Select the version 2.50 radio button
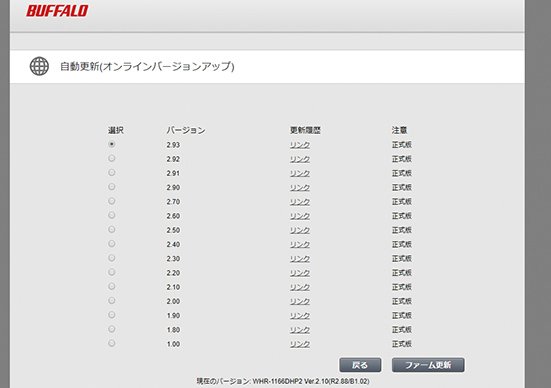Screen dimensions: 551x388 tap(112, 229)
